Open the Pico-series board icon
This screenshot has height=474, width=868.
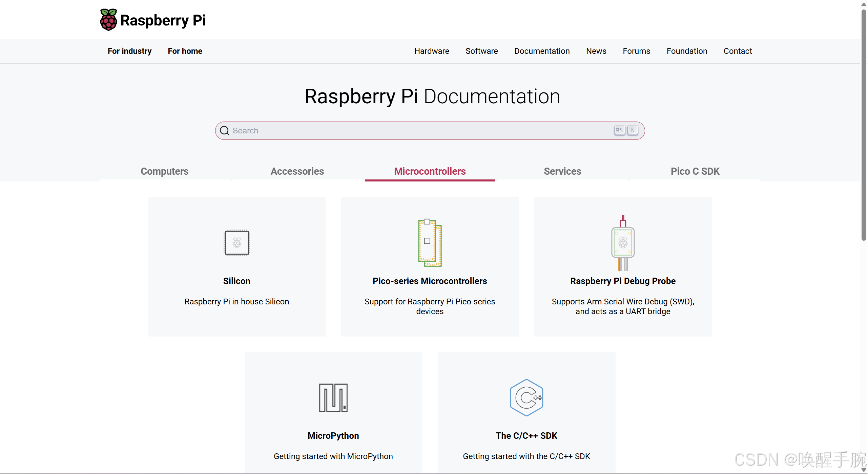(430, 242)
